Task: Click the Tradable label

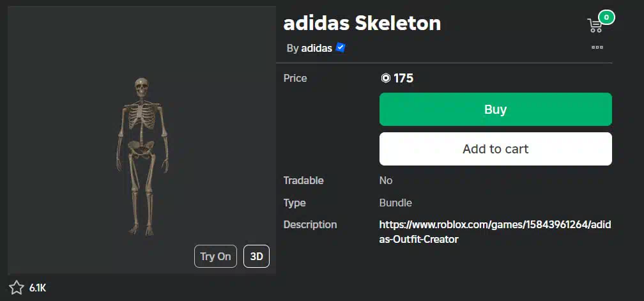Action: click(303, 181)
